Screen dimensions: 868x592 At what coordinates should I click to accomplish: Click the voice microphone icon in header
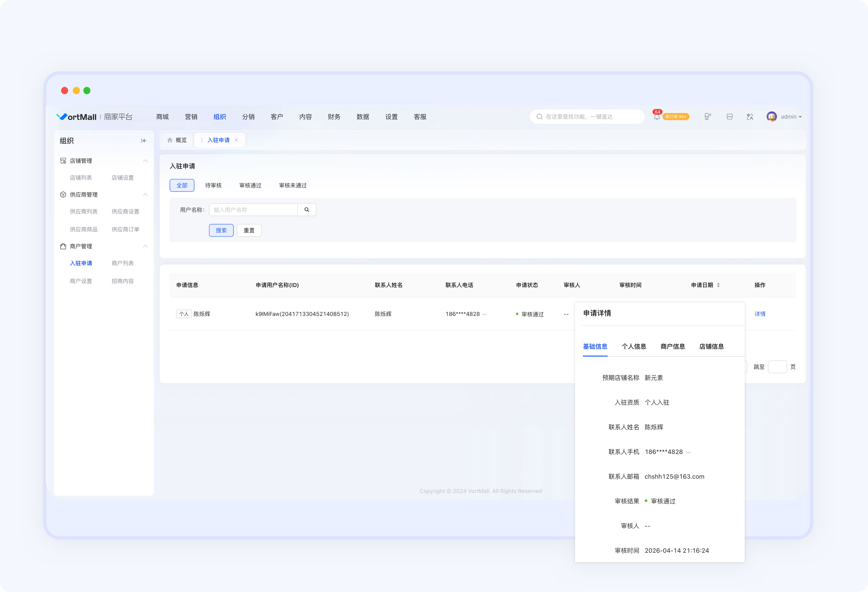(x=707, y=117)
